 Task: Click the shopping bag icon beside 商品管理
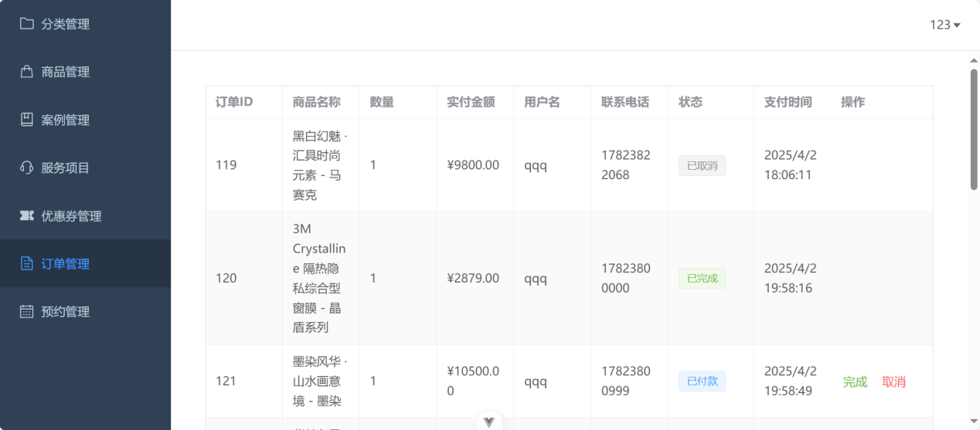tap(26, 72)
